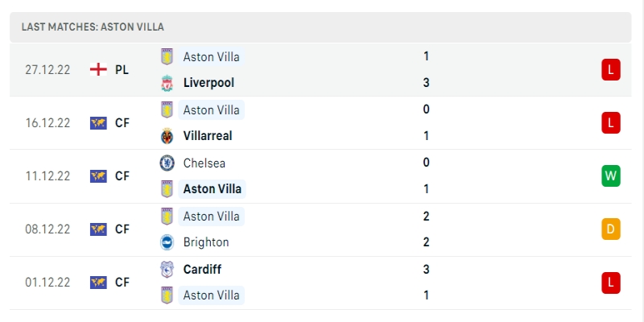The image size is (644, 322).
Task: Click the Villarreal club crest icon
Action: [x=167, y=136]
